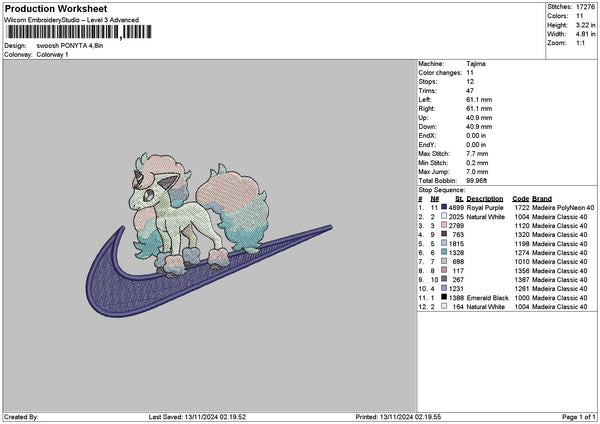600x424 pixels.
Task: Click the white swatch beside stitch count 164
Action: pos(444,306)
